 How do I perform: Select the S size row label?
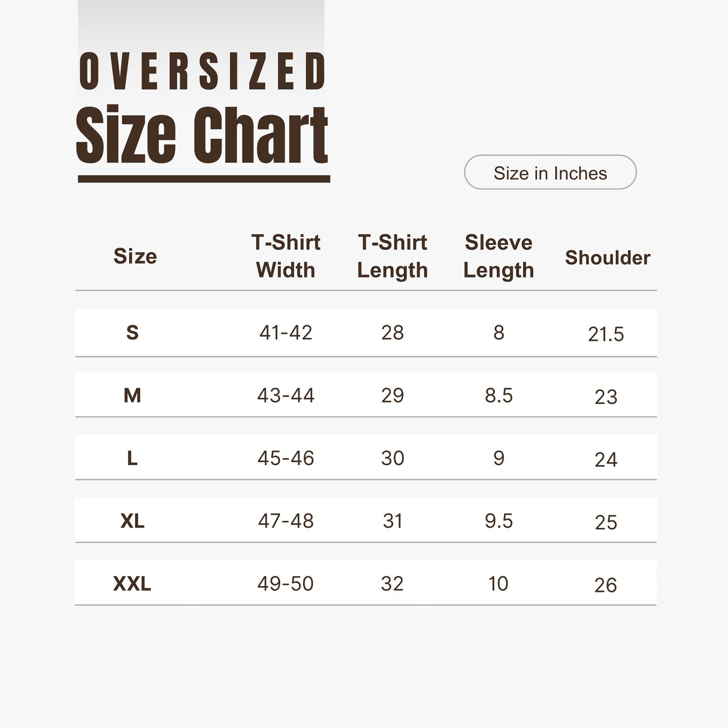pyautogui.click(x=132, y=333)
